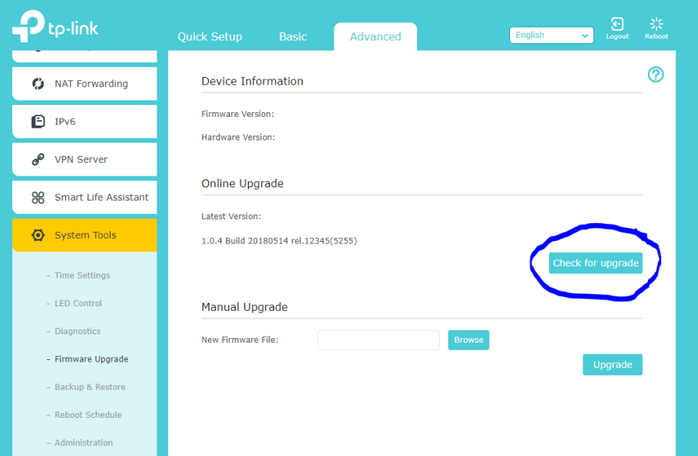This screenshot has height=456, width=698.
Task: Click the TP-Link logo icon
Action: (28, 26)
